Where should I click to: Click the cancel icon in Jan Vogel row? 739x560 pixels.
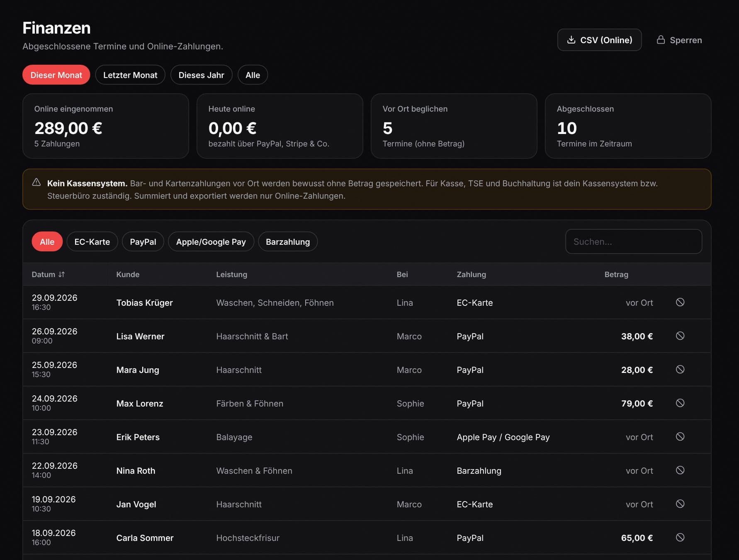pyautogui.click(x=680, y=504)
